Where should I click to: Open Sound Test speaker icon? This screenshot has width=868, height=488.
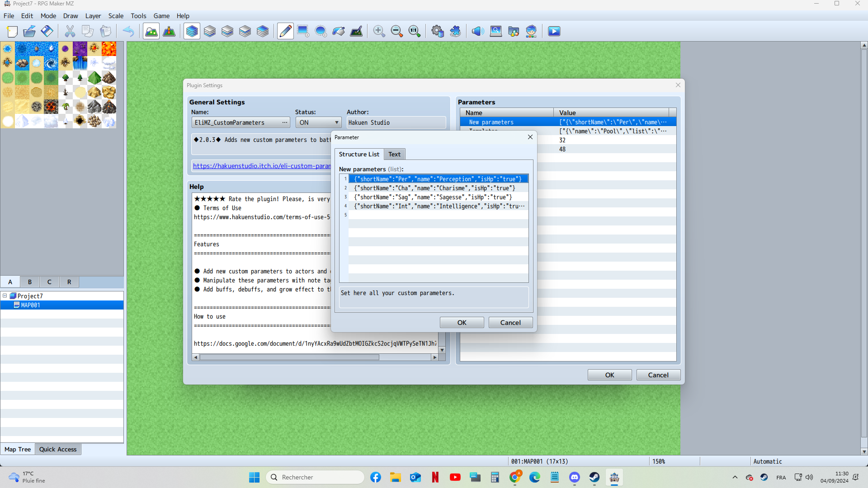point(478,31)
